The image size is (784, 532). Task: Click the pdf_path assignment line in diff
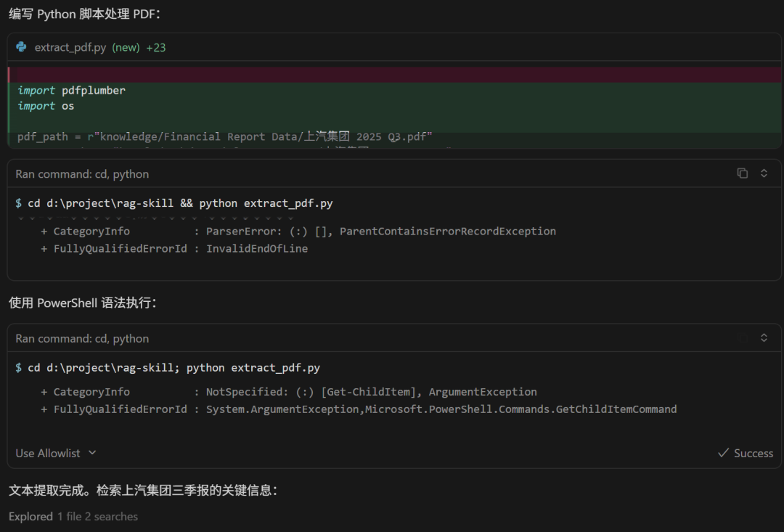pyautogui.click(x=225, y=136)
